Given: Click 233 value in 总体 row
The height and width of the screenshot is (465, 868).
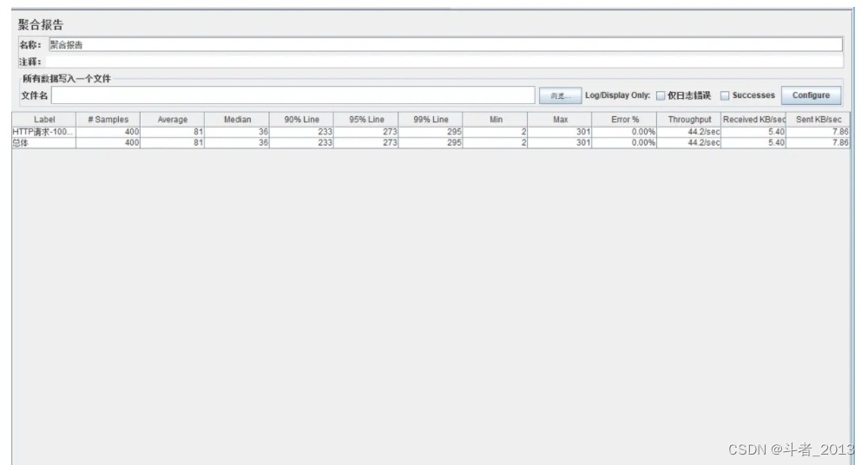Looking at the screenshot, I should point(325,143).
